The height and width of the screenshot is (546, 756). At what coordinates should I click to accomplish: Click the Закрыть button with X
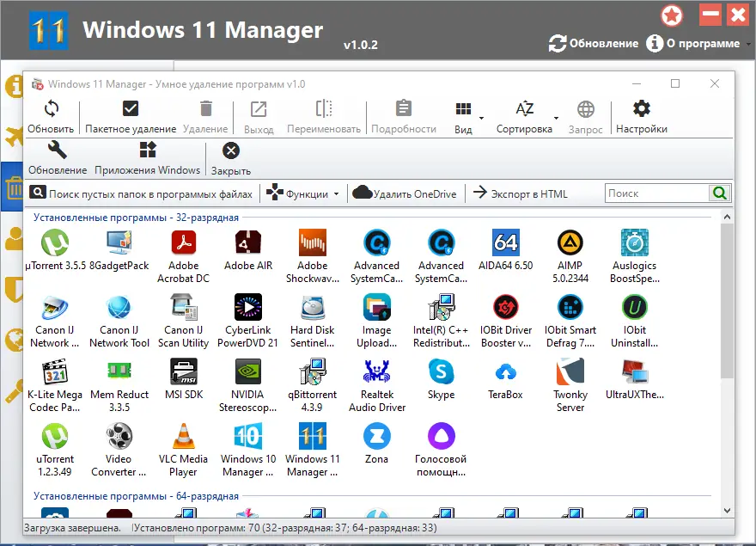coord(231,158)
